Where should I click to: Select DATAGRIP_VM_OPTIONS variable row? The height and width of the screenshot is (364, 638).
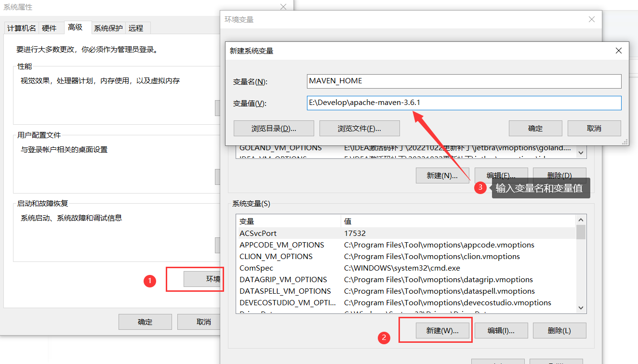(x=407, y=280)
